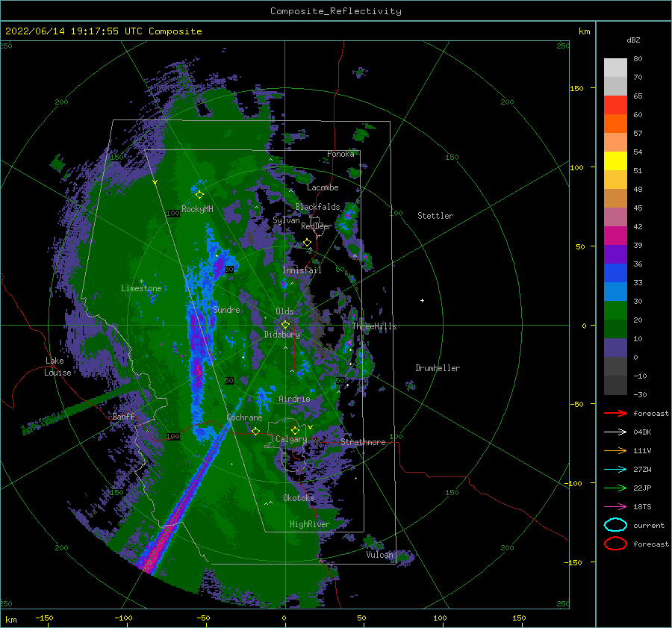Click the green 22JP arrow icon
The height and width of the screenshot is (628, 672).
point(615,488)
